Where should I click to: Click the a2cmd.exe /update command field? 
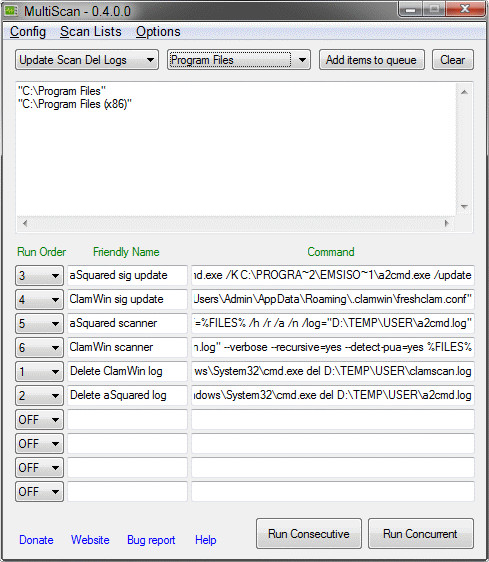[x=333, y=275]
